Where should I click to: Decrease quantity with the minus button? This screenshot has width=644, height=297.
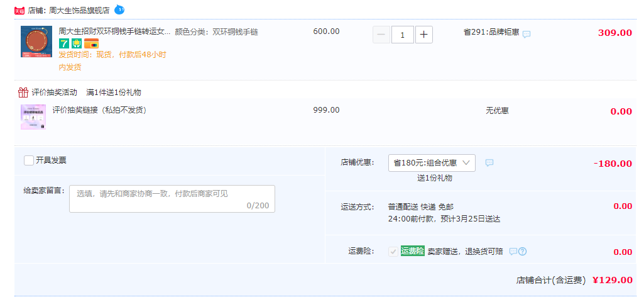[x=381, y=35]
